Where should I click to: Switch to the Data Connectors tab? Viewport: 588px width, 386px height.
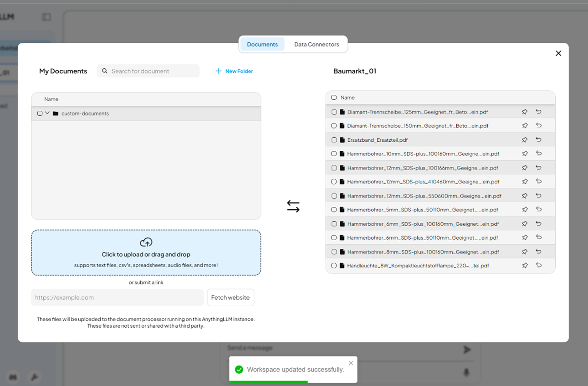tap(317, 44)
